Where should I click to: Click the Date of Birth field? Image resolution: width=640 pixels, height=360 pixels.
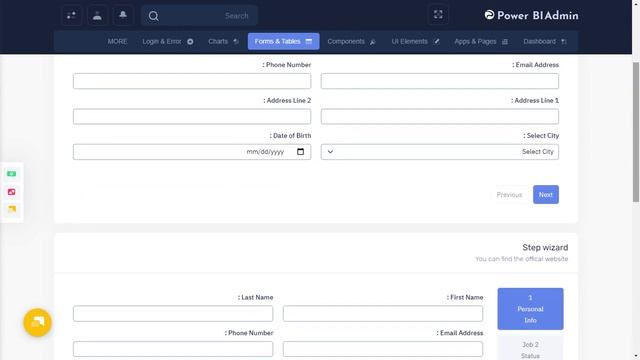[192, 152]
